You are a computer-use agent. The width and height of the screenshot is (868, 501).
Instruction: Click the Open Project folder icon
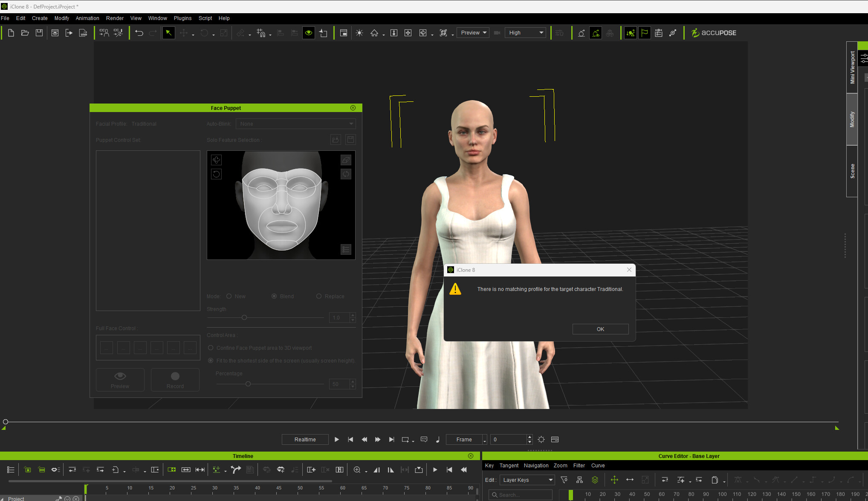[25, 33]
